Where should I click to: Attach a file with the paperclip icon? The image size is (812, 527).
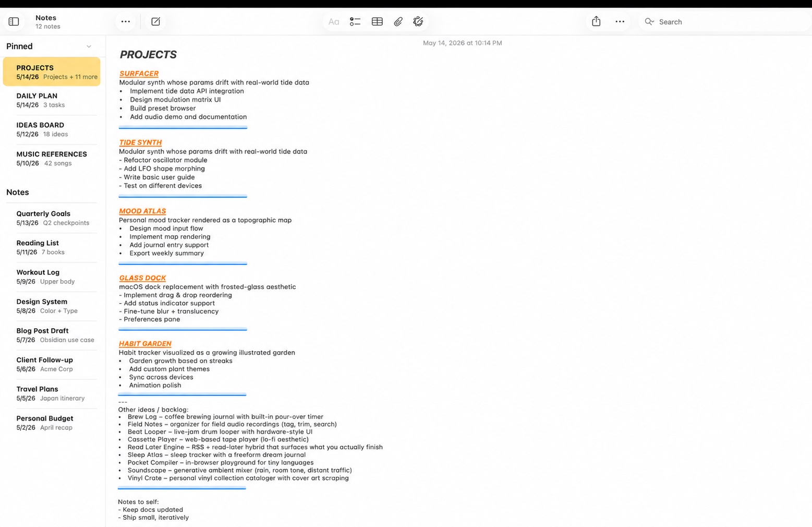398,21
